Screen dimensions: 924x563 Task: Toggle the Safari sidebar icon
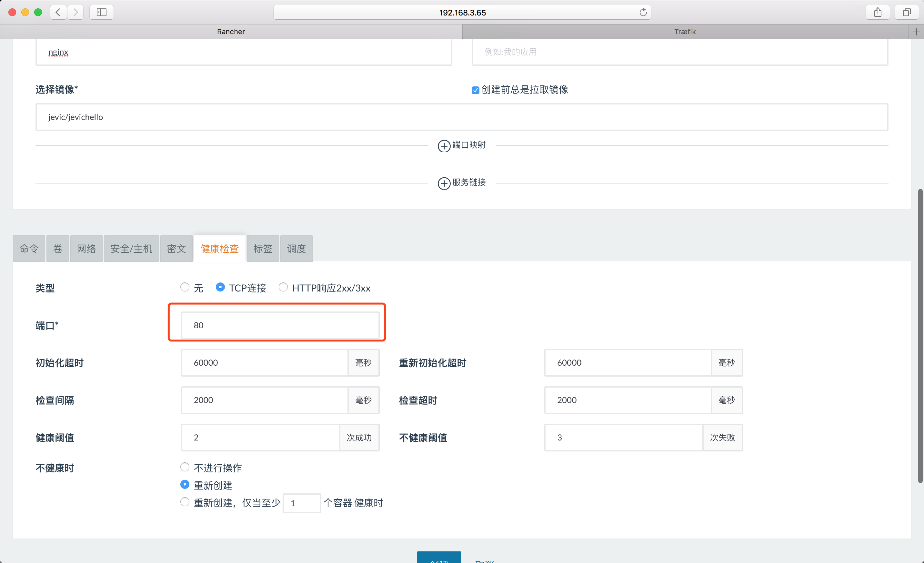[101, 12]
